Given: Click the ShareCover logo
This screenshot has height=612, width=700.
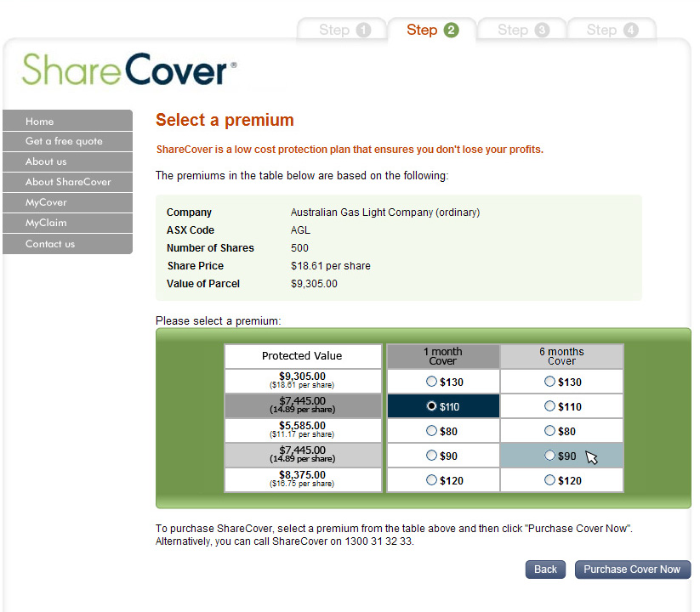Looking at the screenshot, I should [129, 69].
